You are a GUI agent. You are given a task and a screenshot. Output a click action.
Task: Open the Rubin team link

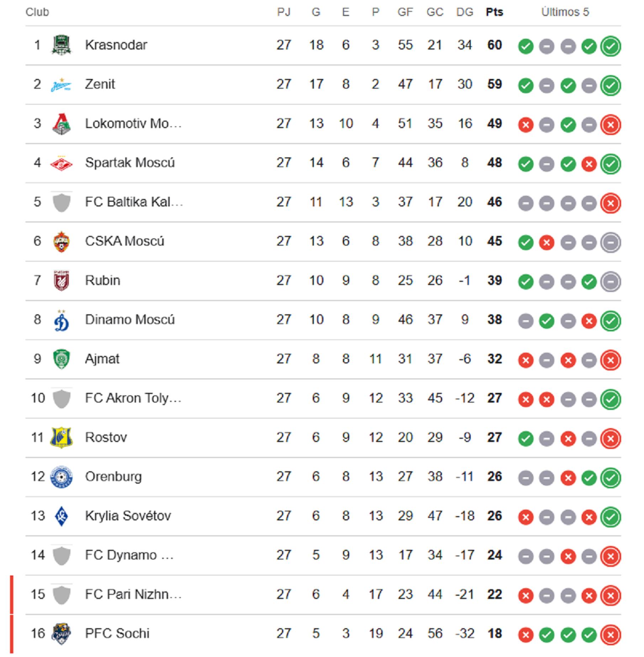click(102, 280)
